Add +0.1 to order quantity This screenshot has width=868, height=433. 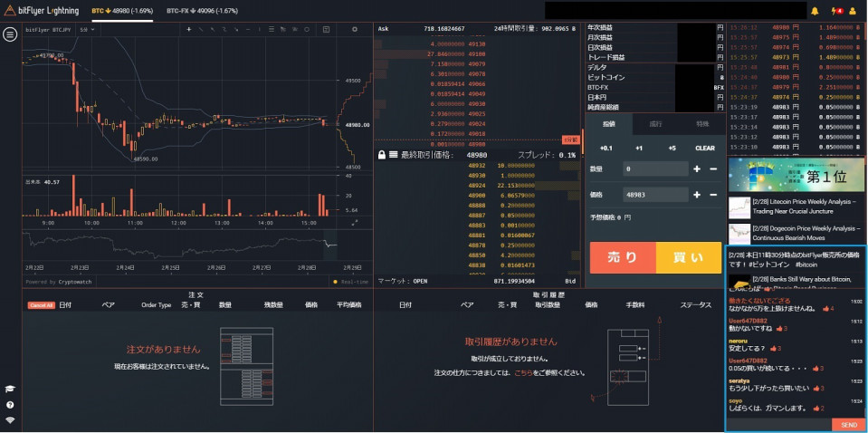point(606,149)
